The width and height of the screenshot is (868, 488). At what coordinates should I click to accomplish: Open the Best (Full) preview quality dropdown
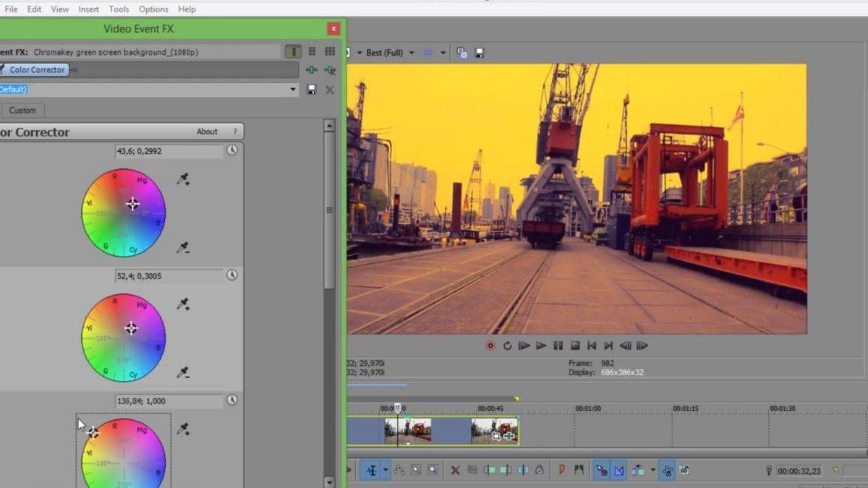click(x=411, y=52)
